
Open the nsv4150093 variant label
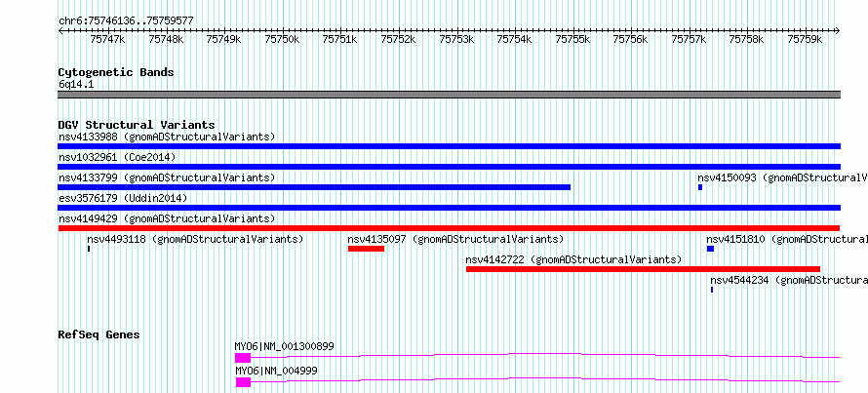point(783,177)
